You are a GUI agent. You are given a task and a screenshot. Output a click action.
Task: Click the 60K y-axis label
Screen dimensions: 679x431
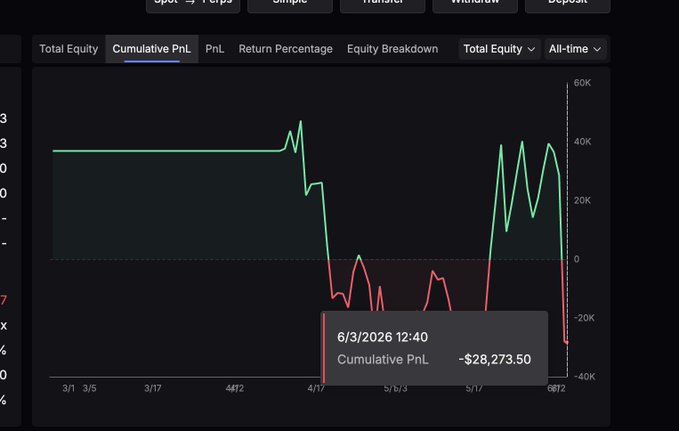coord(582,83)
